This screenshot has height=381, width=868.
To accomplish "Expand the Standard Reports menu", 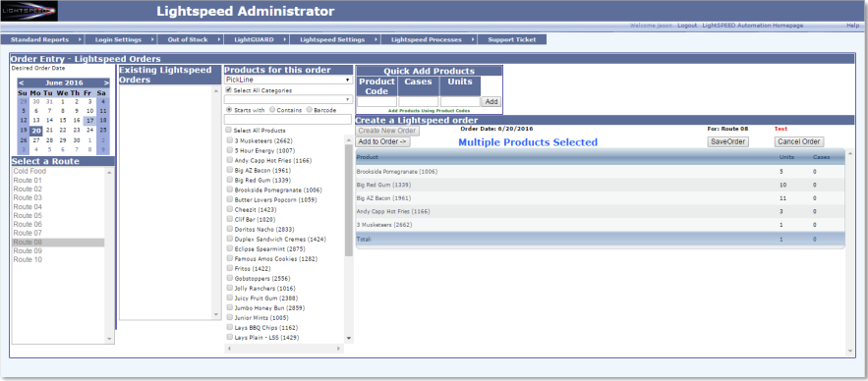I will click(43, 40).
